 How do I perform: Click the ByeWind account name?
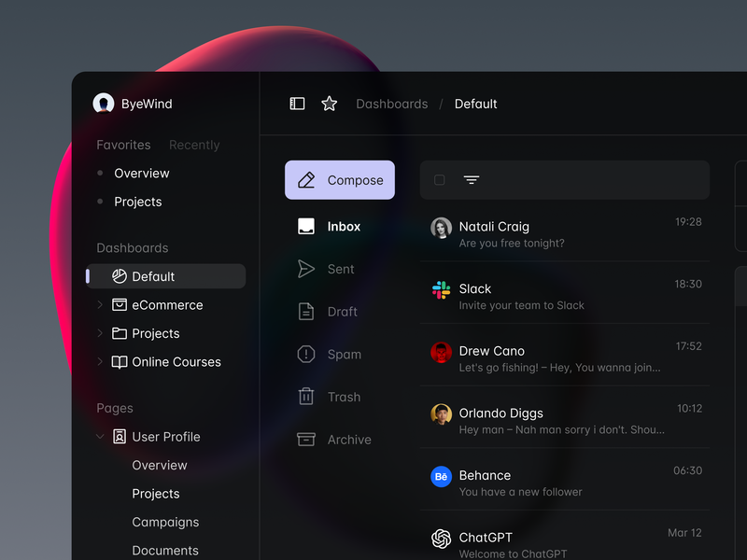(147, 104)
